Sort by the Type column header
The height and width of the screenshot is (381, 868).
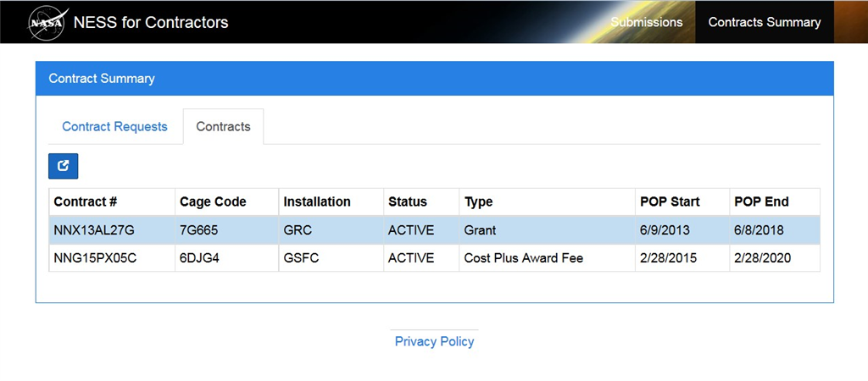click(478, 202)
